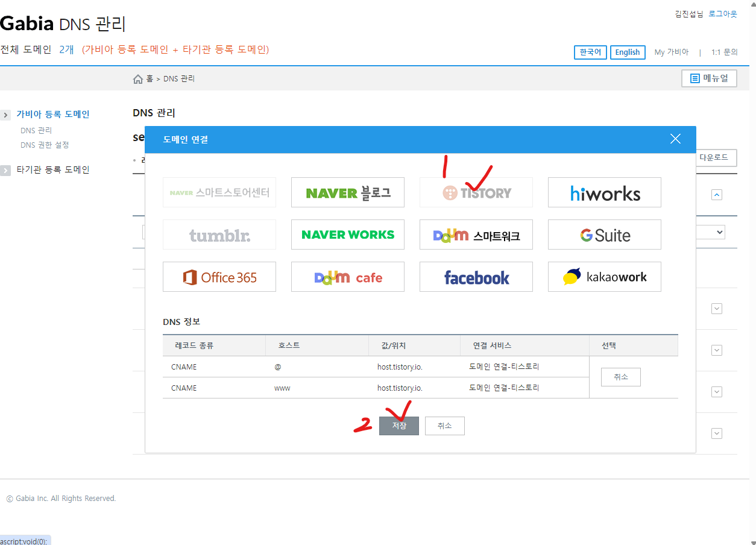
Task: Select the G Suite service option
Action: (604, 234)
